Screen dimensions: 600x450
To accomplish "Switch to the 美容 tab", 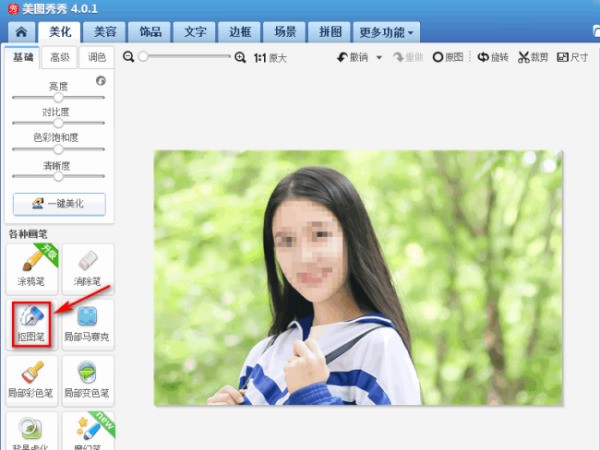I will 100,31.
